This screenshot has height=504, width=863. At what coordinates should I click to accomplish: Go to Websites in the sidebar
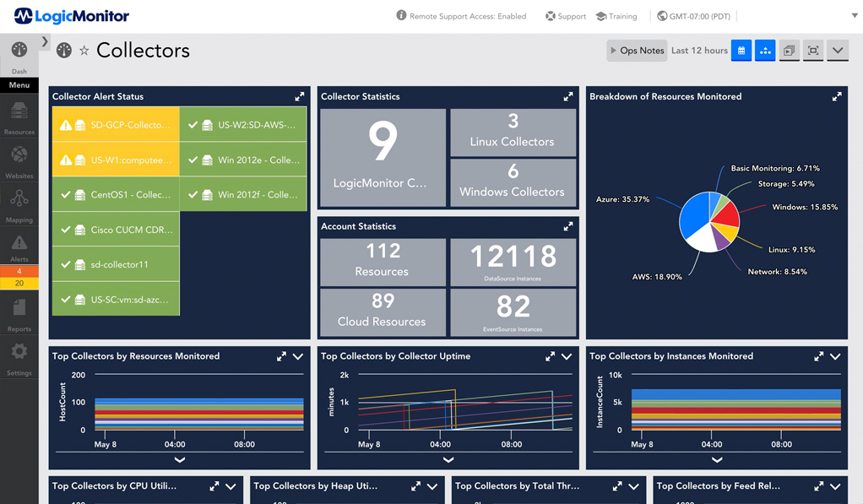(19, 160)
